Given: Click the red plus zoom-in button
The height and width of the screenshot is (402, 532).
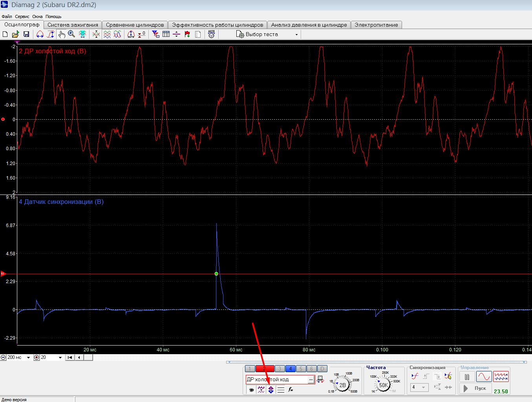Looking at the screenshot, I should (x=37, y=357).
